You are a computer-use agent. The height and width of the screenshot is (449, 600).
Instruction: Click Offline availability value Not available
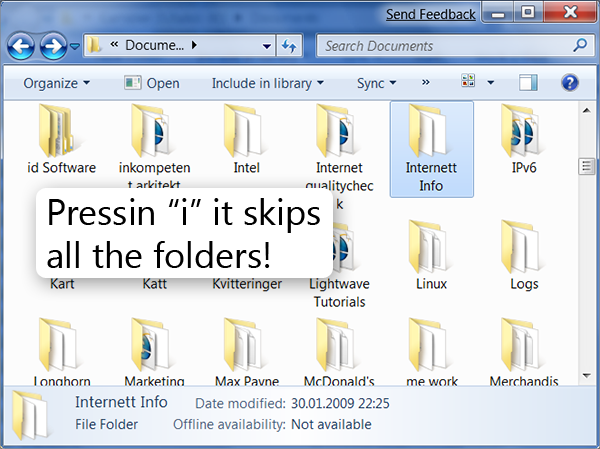(331, 425)
